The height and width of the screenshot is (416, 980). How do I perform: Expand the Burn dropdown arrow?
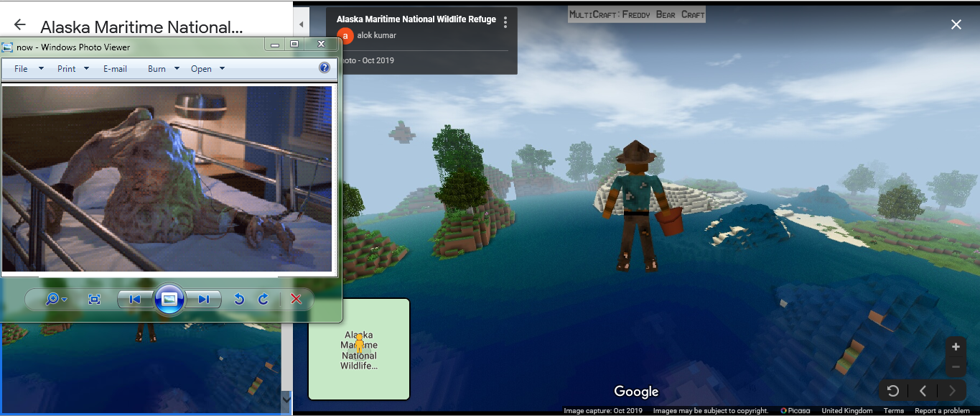(x=177, y=69)
